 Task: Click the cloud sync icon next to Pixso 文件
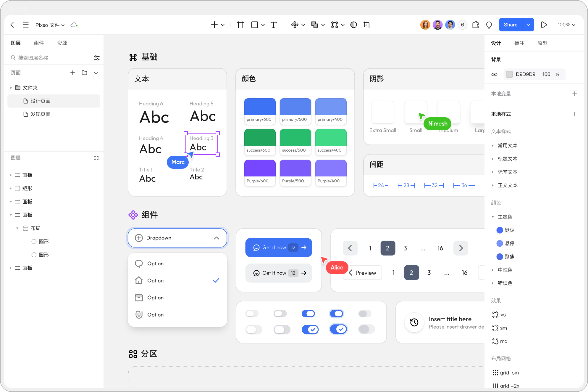74,25
